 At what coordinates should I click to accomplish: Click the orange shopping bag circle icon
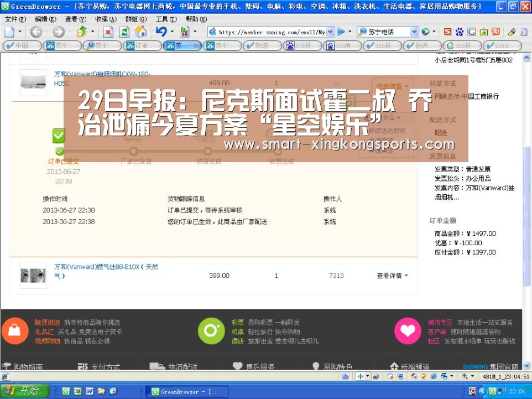coord(14,331)
